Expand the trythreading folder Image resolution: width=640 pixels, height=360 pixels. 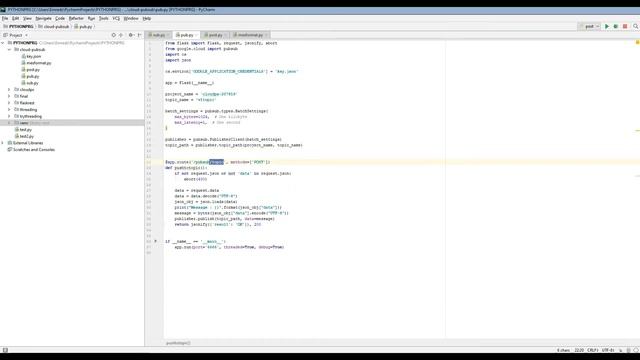[x=9, y=116]
